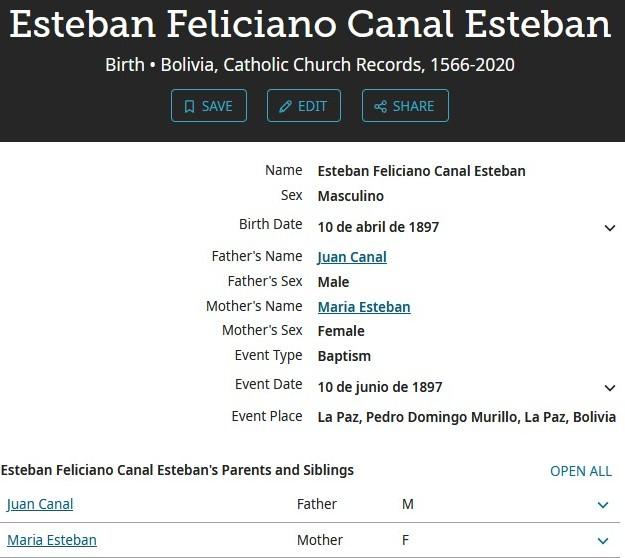625x558 pixels.
Task: Open Maria Esteban in Parents and Siblings list
Action: tap(52, 540)
